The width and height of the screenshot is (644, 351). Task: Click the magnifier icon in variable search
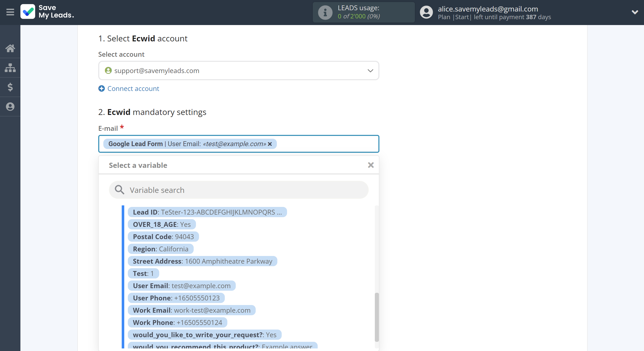(119, 190)
